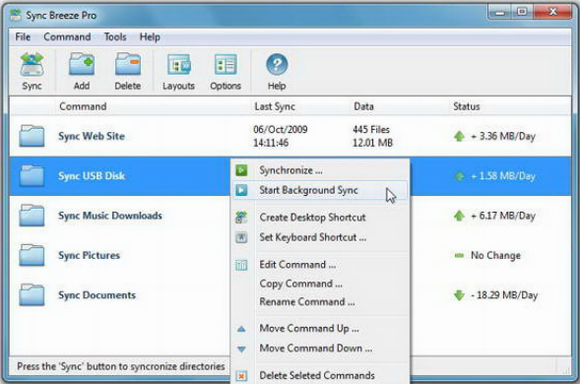The width and height of the screenshot is (580, 384).
Task: Select the Sync Documents command name
Action: [97, 295]
